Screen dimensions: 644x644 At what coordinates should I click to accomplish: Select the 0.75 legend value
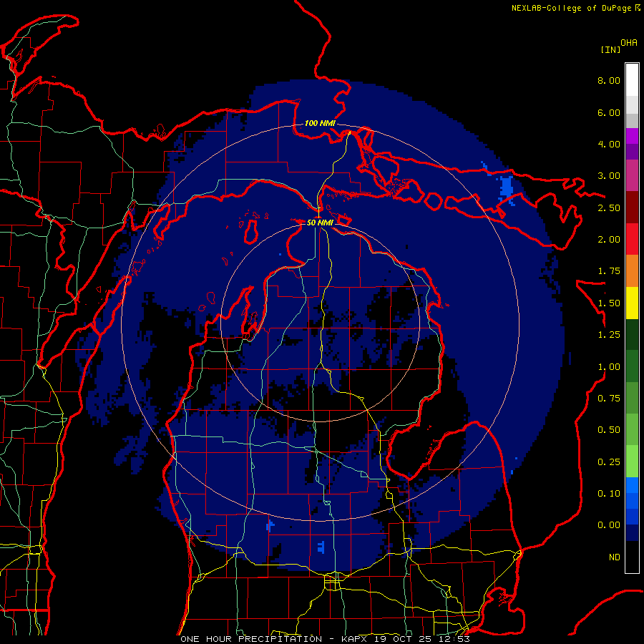click(609, 399)
